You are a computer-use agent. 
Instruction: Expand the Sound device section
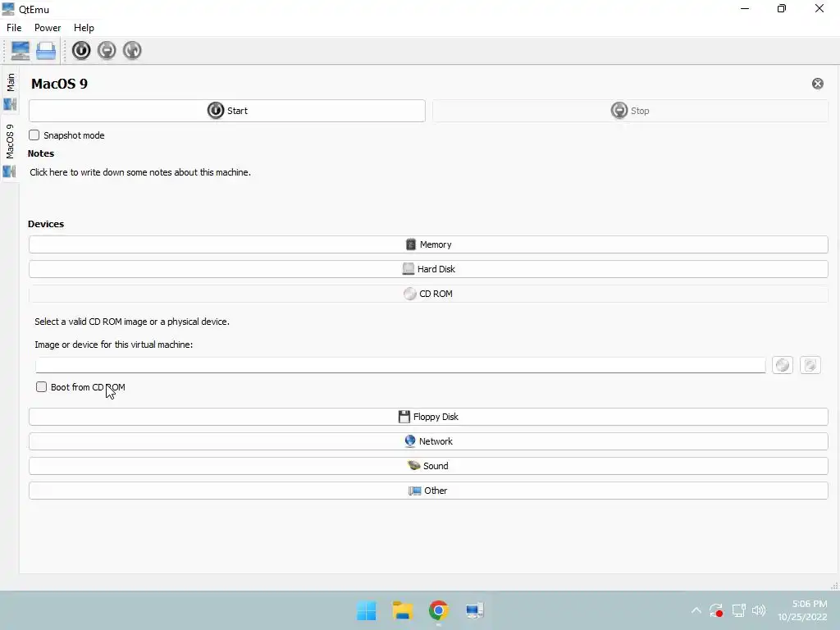[428, 466]
